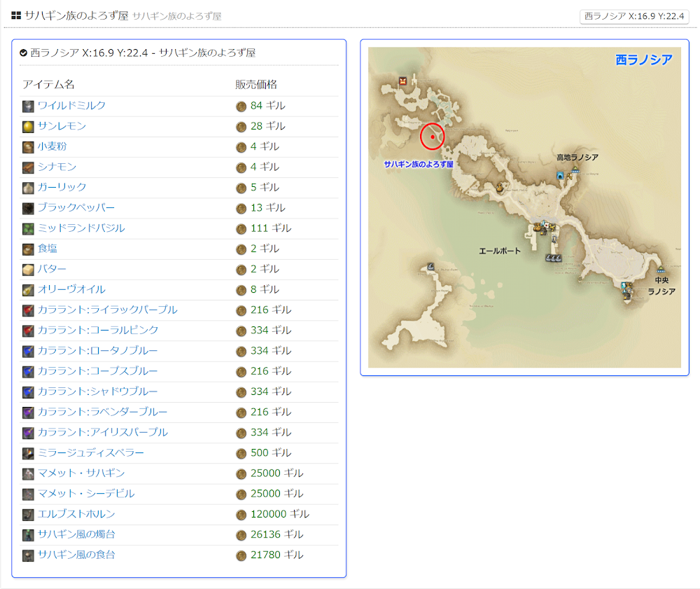The height and width of the screenshot is (589, 700).
Task: Click the 食塩 item icon
Action: [x=28, y=249]
